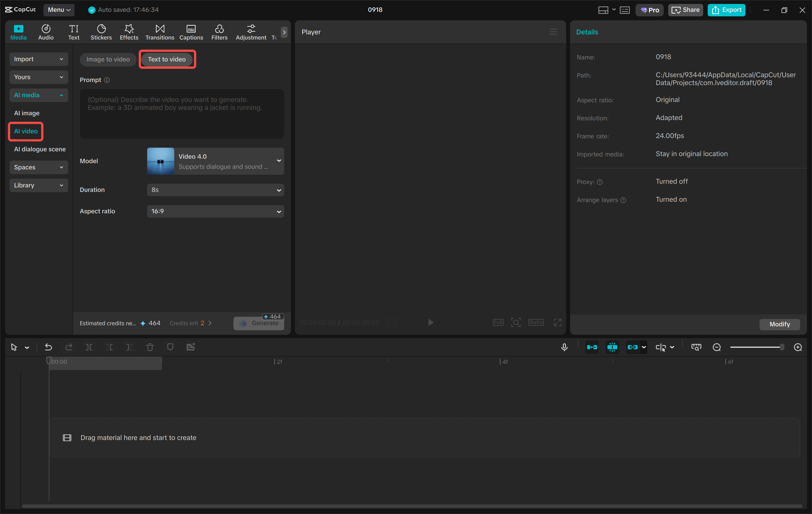Click the Generate button
The height and width of the screenshot is (514, 812).
[259, 323]
